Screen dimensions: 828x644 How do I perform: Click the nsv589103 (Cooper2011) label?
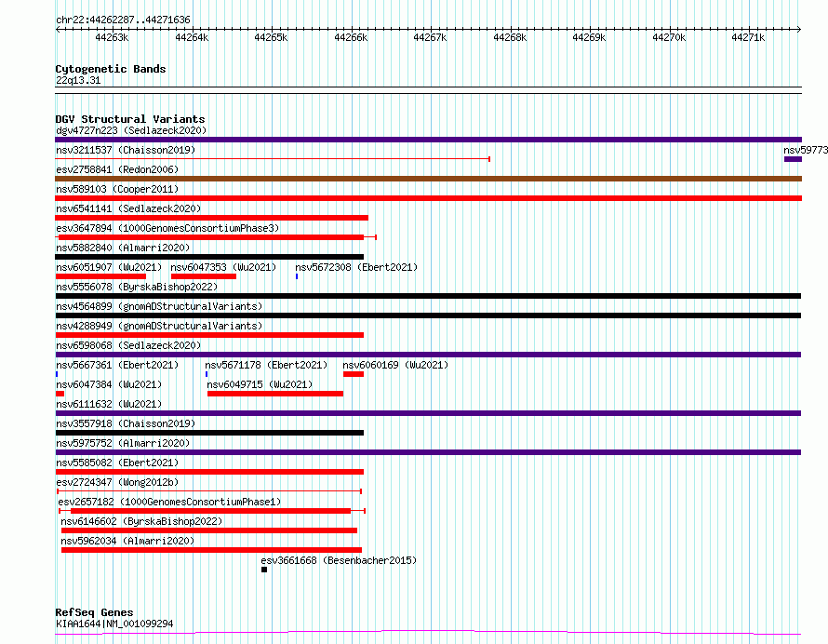(117, 189)
